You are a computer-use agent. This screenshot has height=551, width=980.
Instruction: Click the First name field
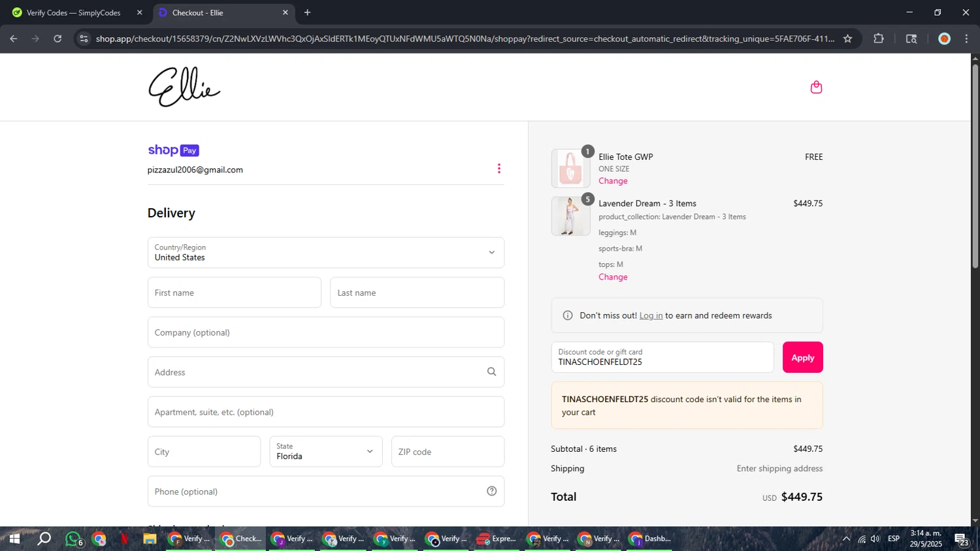(235, 292)
